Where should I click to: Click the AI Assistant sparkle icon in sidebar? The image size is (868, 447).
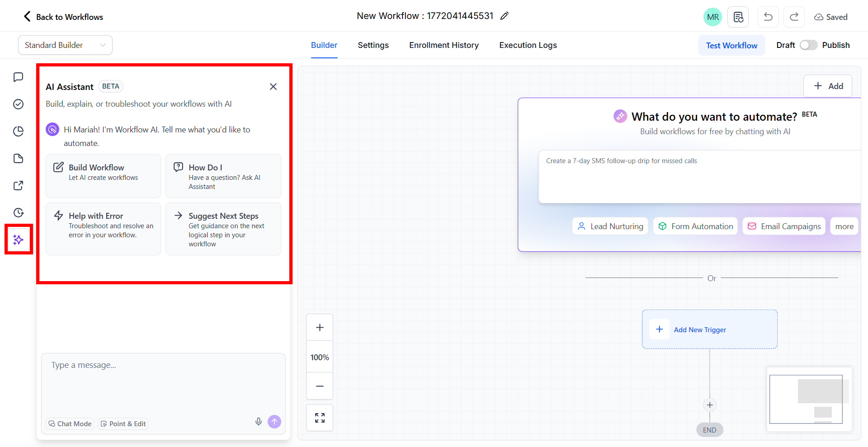click(x=19, y=240)
